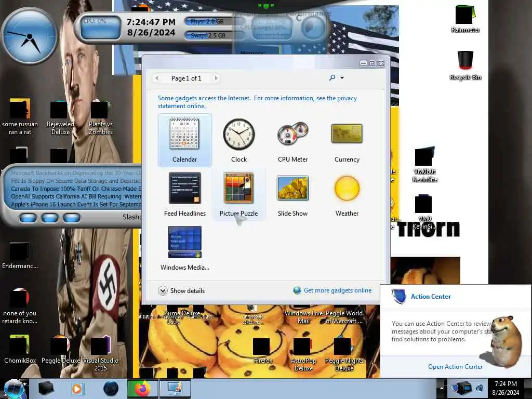Open ChomikBox desktop shortcut
The height and width of the screenshot is (399, 532).
pos(20,350)
